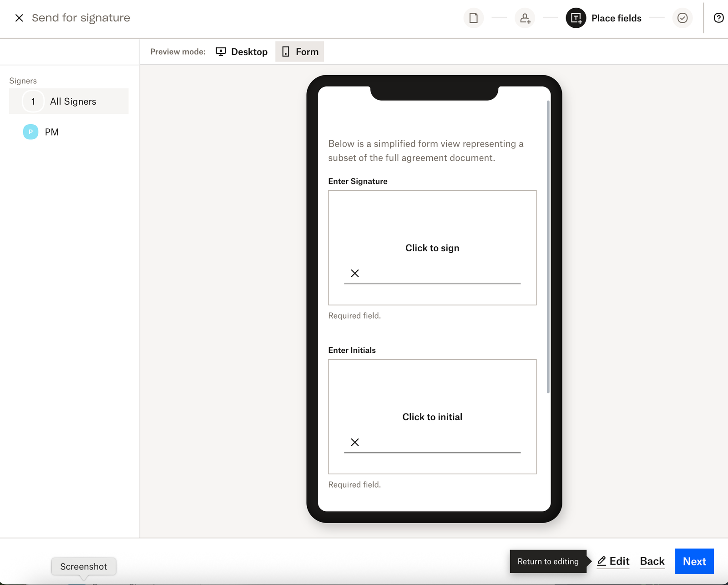This screenshot has width=728, height=585.
Task: Open the add signers step icon
Action: point(525,18)
